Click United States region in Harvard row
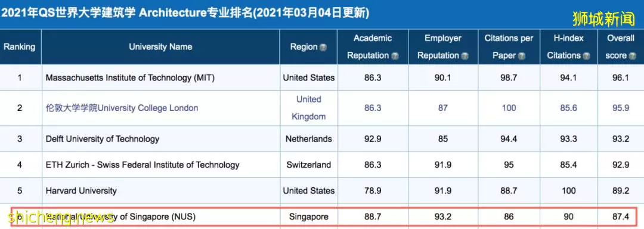 point(308,191)
